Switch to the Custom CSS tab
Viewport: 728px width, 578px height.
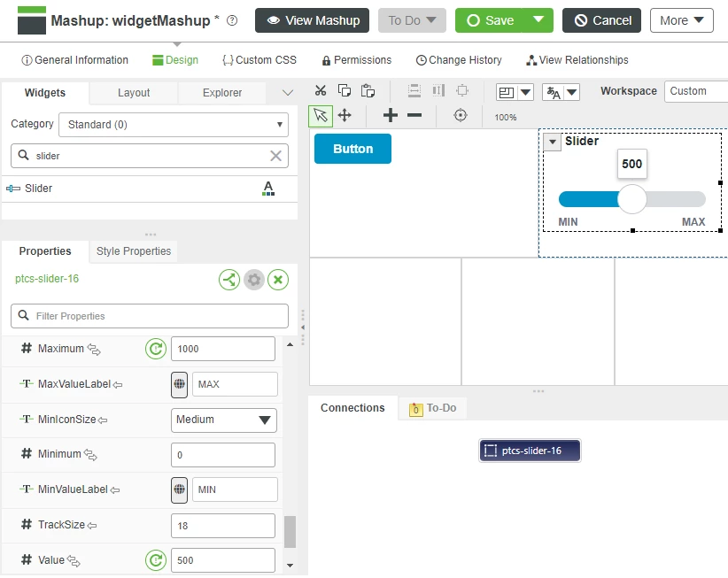click(259, 60)
